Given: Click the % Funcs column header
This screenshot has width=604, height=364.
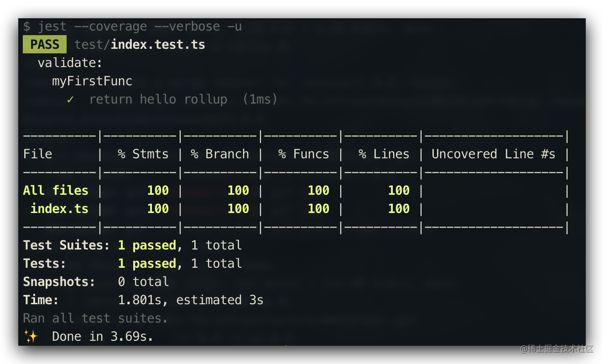Looking at the screenshot, I should point(304,154).
